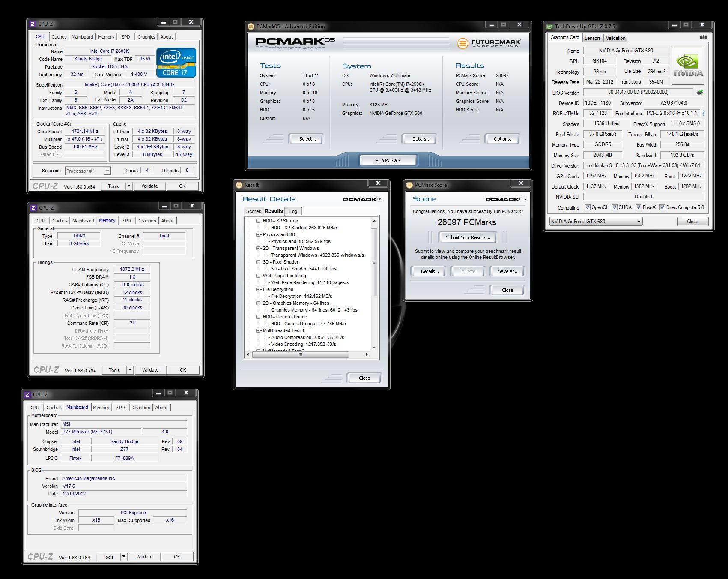Screen dimensions: 728x579
Task: Click Close button in GPU-Z
Action: coord(692,222)
